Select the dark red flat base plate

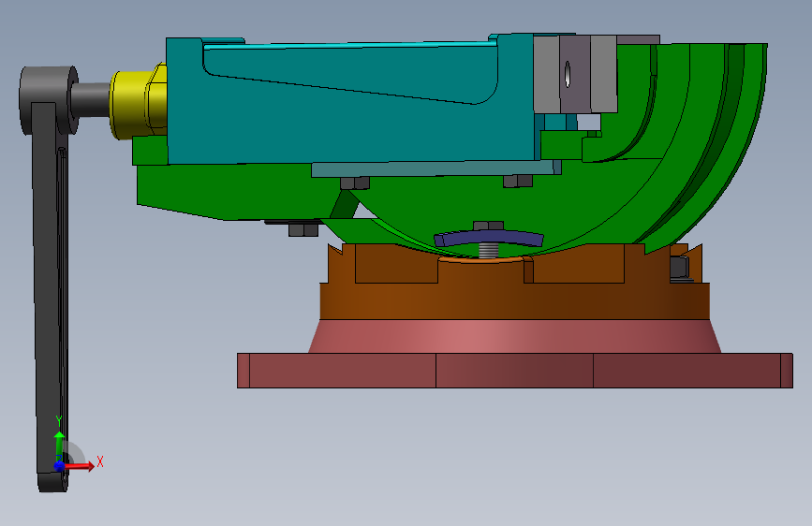[515, 371]
